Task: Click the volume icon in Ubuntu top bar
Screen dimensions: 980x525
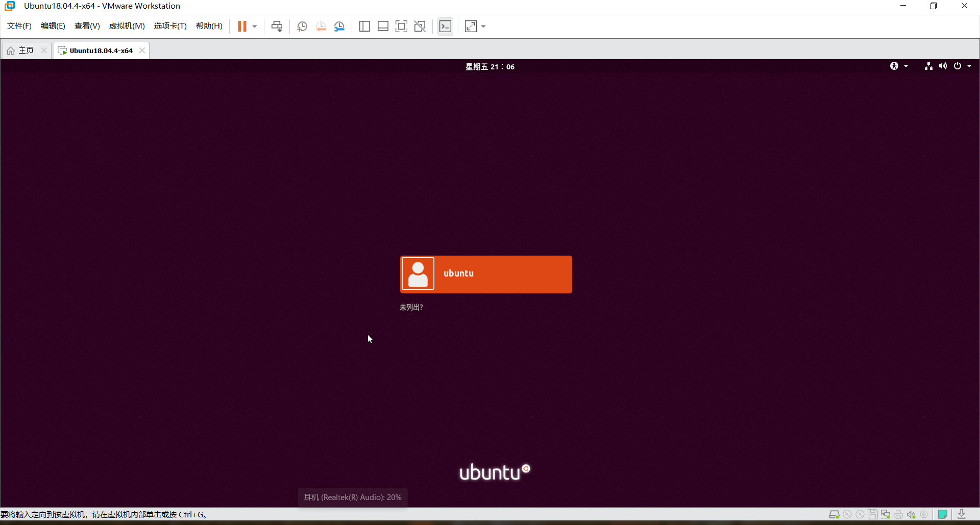Action: pos(943,66)
